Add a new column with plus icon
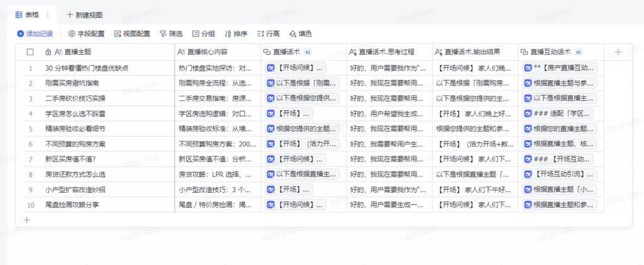Viewport: 644px width, 265px height. pos(618,52)
